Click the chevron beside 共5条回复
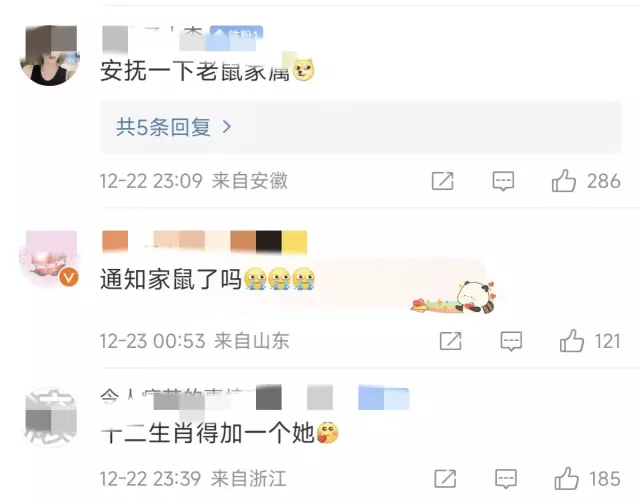Viewport: 640px width, 499px height. pyautogui.click(x=227, y=127)
